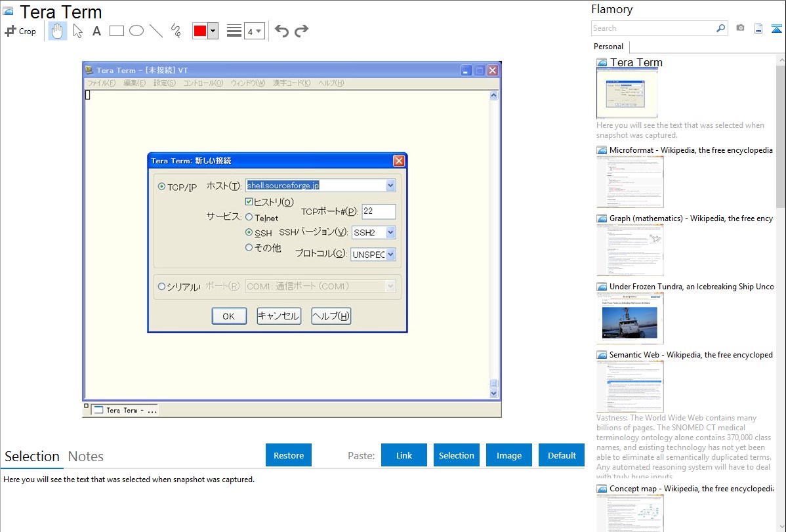Pick the ellipse shape tool
The image size is (786, 532).
pyautogui.click(x=136, y=31)
